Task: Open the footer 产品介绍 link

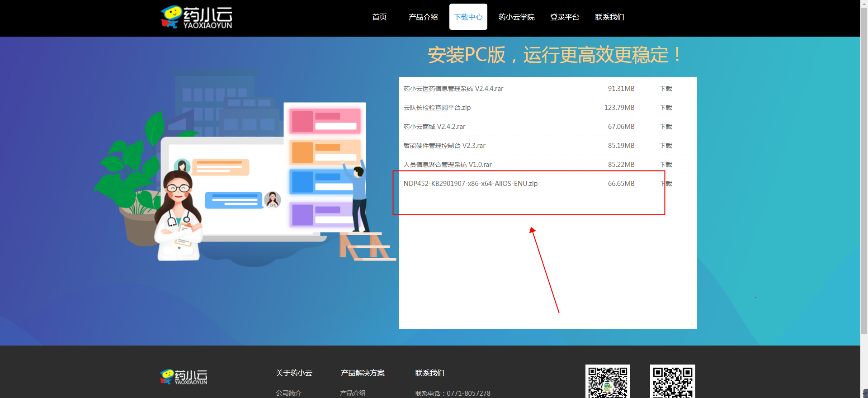Action: click(353, 393)
